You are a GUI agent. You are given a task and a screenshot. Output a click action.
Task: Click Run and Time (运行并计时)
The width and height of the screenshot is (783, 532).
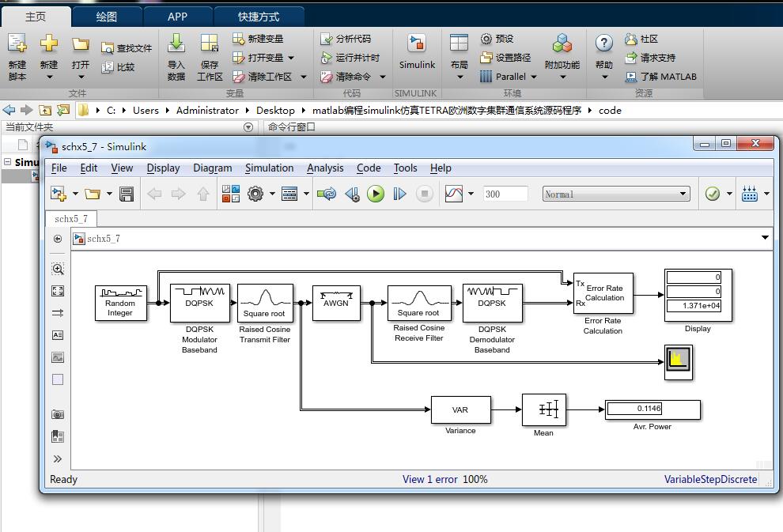click(x=350, y=58)
